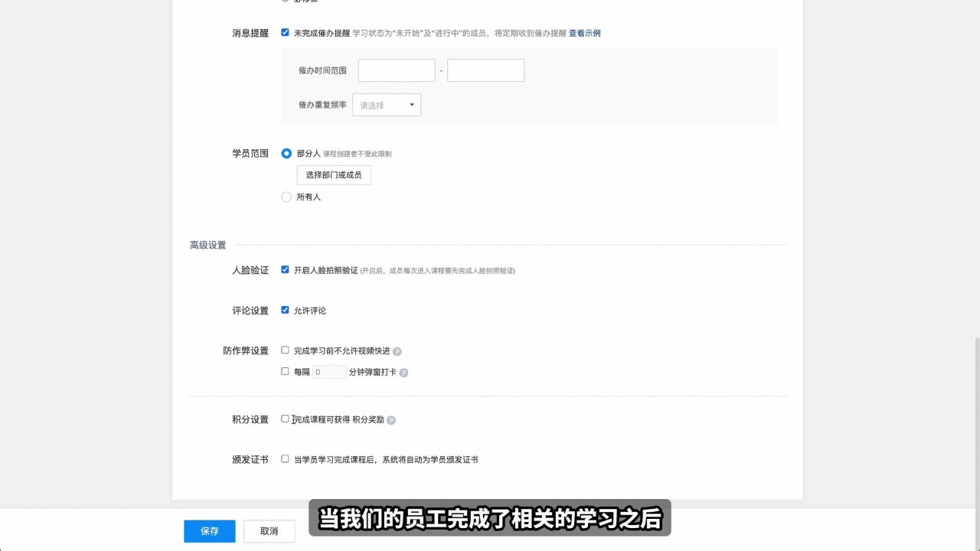Enable the 每隔 分钟弹窗打卡 checkbox
The height and width of the screenshot is (551, 980).
[285, 371]
